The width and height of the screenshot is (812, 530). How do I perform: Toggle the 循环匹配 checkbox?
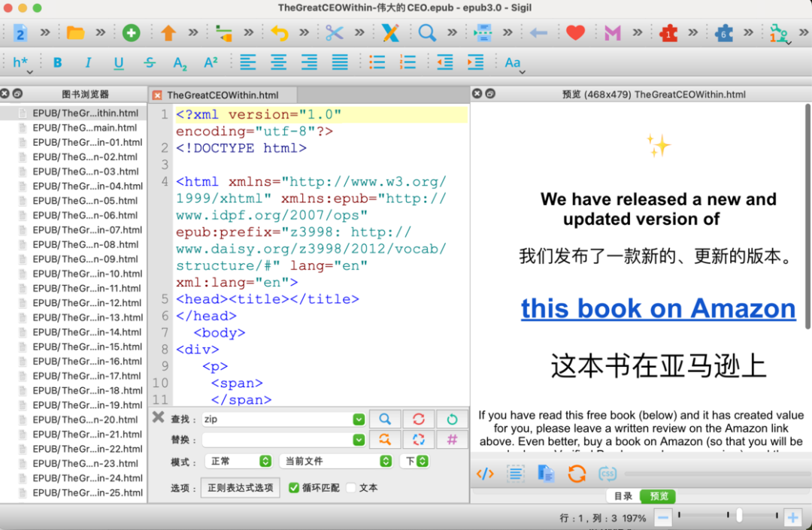(294, 488)
